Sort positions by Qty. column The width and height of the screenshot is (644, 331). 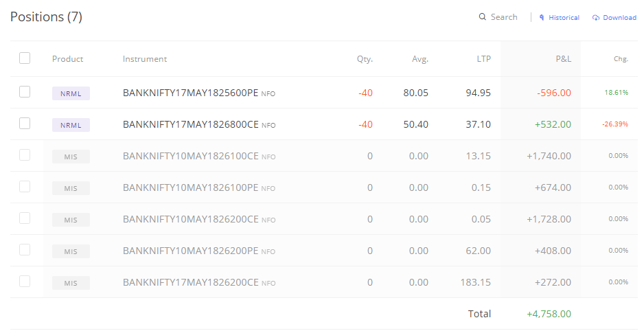tap(365, 59)
